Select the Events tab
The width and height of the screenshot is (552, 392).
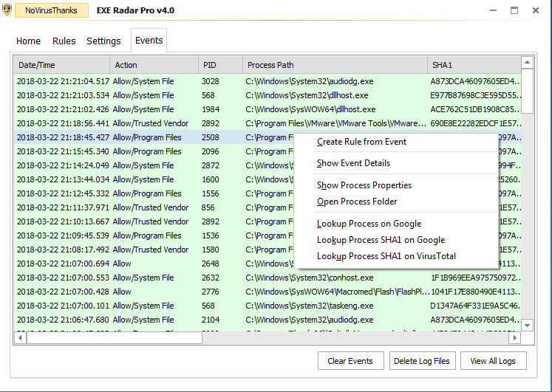(149, 41)
